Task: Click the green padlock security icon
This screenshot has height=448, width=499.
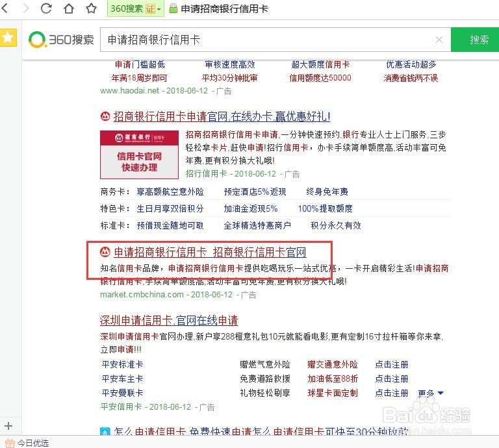Action: (x=173, y=8)
